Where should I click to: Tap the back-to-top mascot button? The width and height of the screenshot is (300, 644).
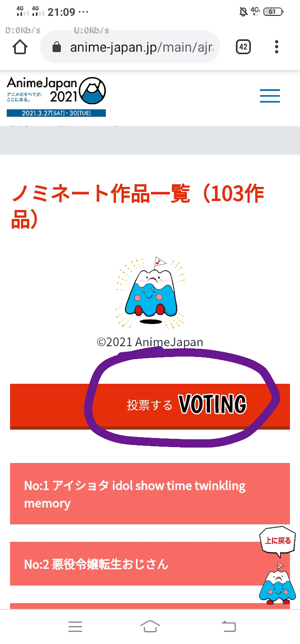(x=277, y=583)
